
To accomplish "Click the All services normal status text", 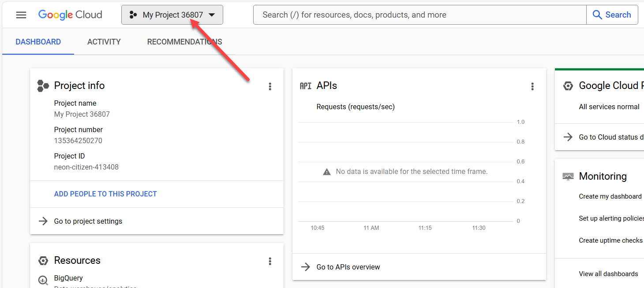I will tap(609, 107).
